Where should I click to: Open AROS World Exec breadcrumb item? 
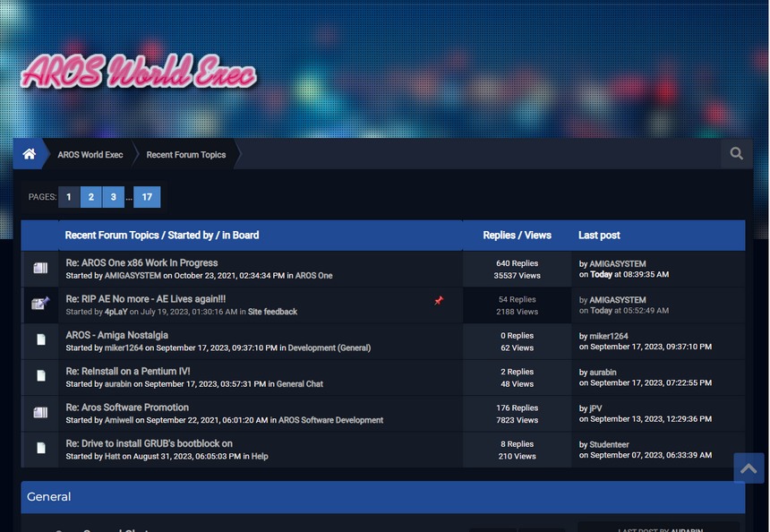tap(90, 155)
